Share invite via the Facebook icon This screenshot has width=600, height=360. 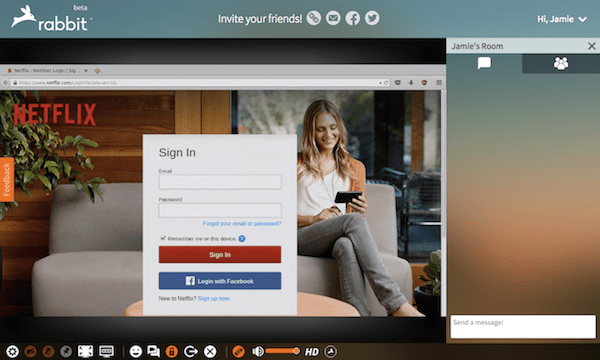point(353,18)
